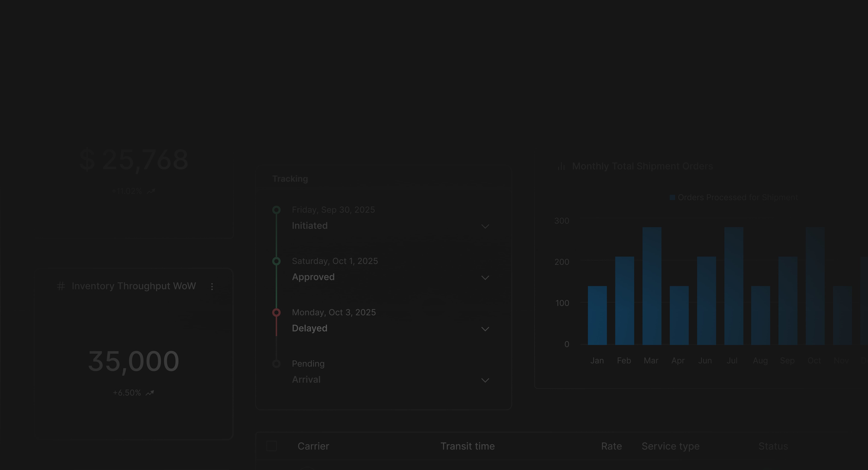Click the trend arrow beside +6.50%
Screen dimensions: 868x470
point(150,393)
